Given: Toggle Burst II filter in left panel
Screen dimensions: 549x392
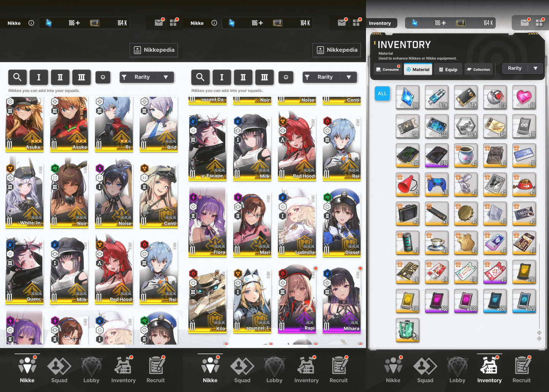Looking at the screenshot, I should (60, 77).
